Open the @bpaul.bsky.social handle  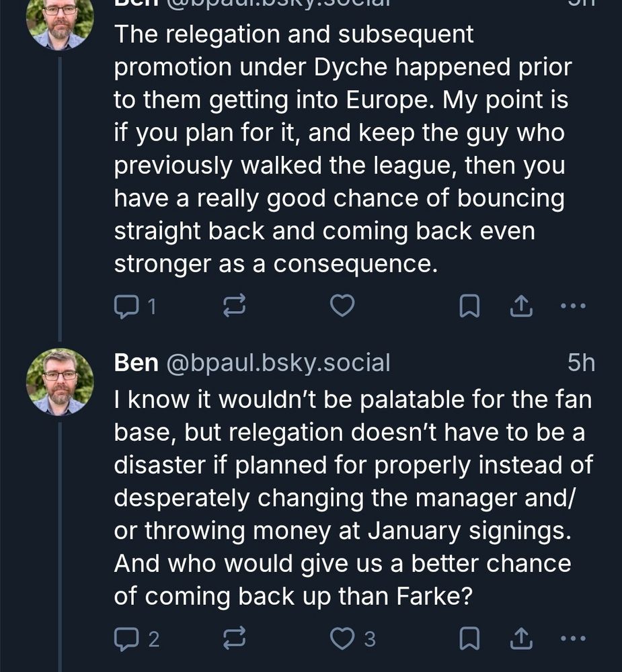[278, 364]
